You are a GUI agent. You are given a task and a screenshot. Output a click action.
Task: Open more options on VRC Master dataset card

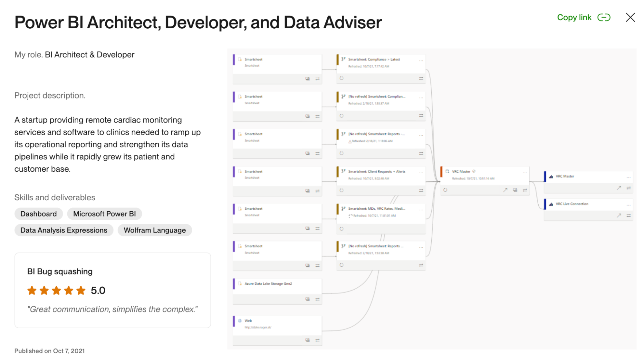pyautogui.click(x=525, y=173)
